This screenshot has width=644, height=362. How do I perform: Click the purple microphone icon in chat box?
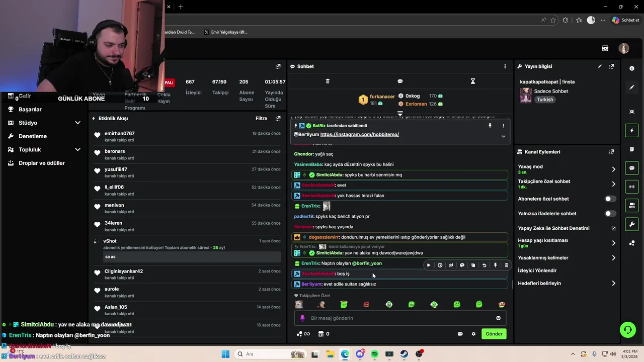(x=302, y=318)
